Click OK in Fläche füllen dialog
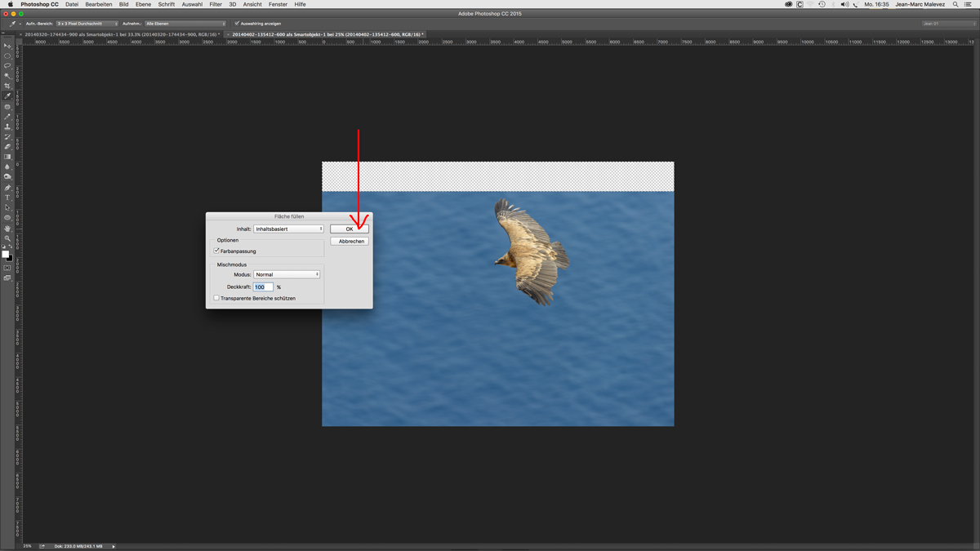Screen dimensions: 980x551 pos(350,229)
